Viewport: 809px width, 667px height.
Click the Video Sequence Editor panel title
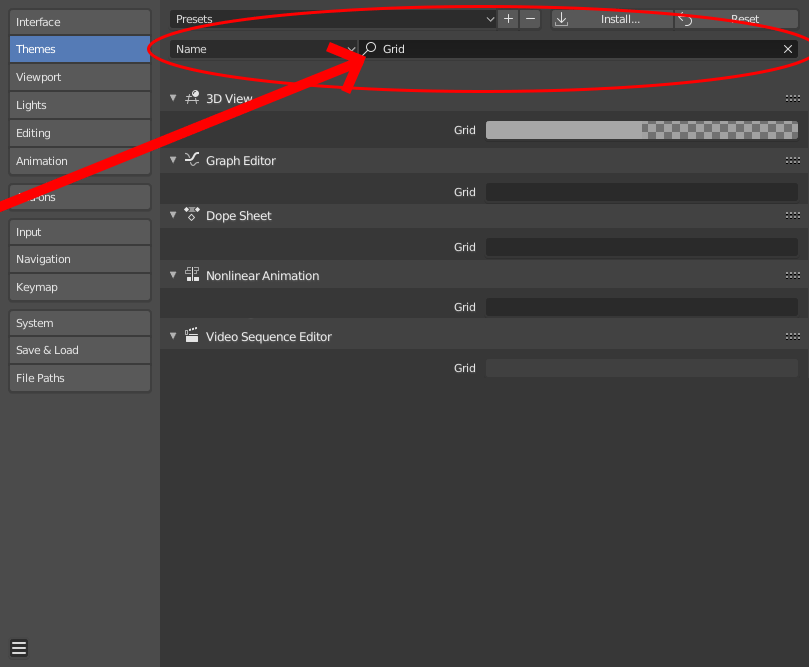269,336
